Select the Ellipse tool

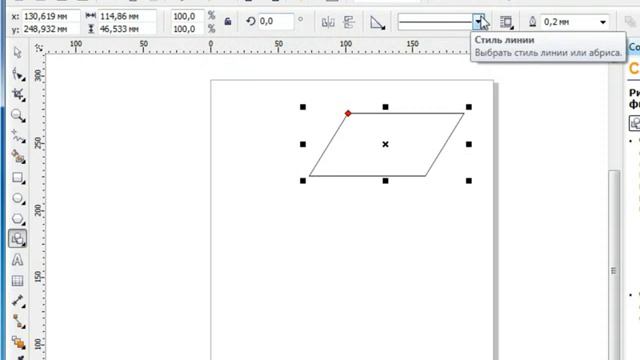tap(18, 198)
